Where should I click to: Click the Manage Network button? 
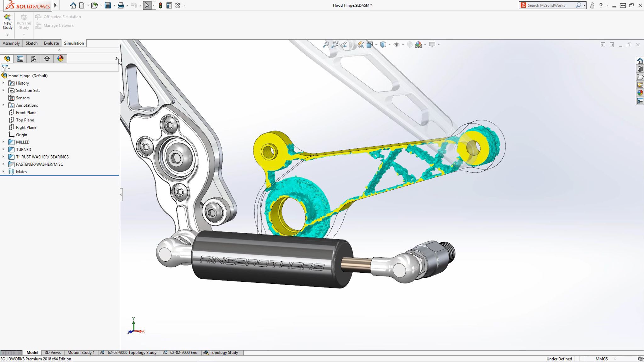pyautogui.click(x=58, y=25)
